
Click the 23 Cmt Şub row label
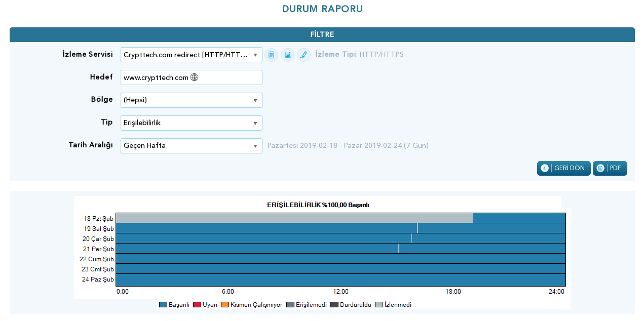point(98,269)
